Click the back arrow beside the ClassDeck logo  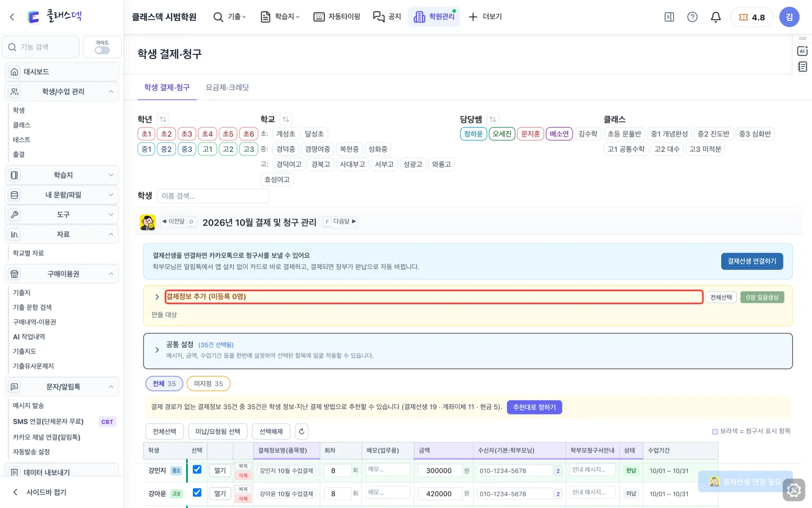coord(12,17)
